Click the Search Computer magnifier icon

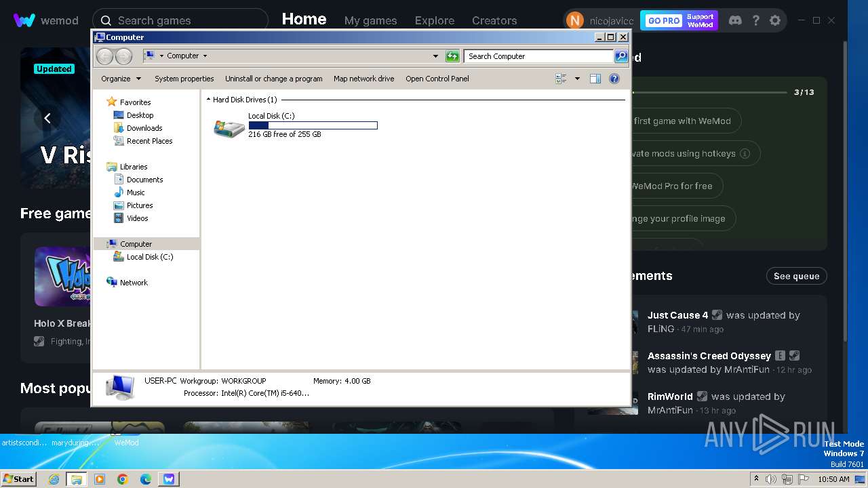[620, 56]
